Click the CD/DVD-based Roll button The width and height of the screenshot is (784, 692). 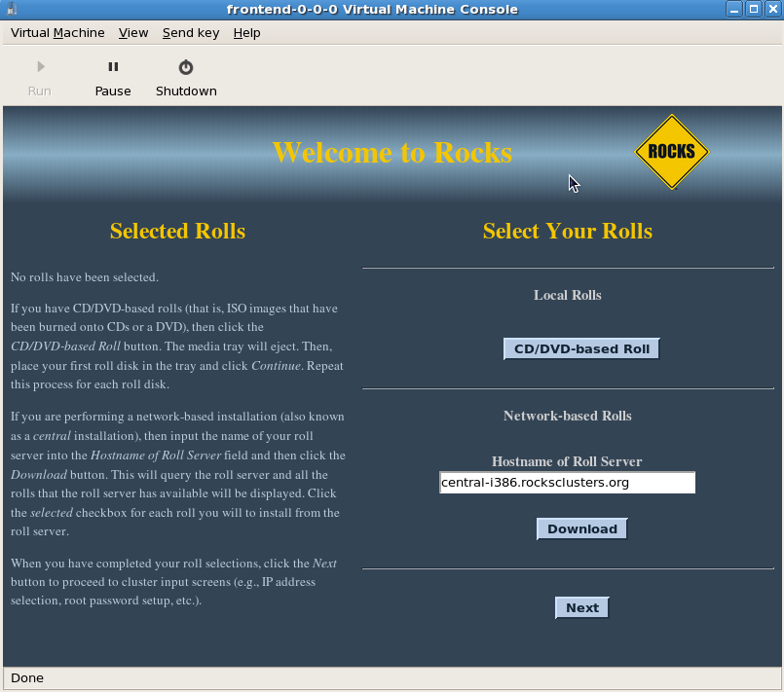pos(581,348)
